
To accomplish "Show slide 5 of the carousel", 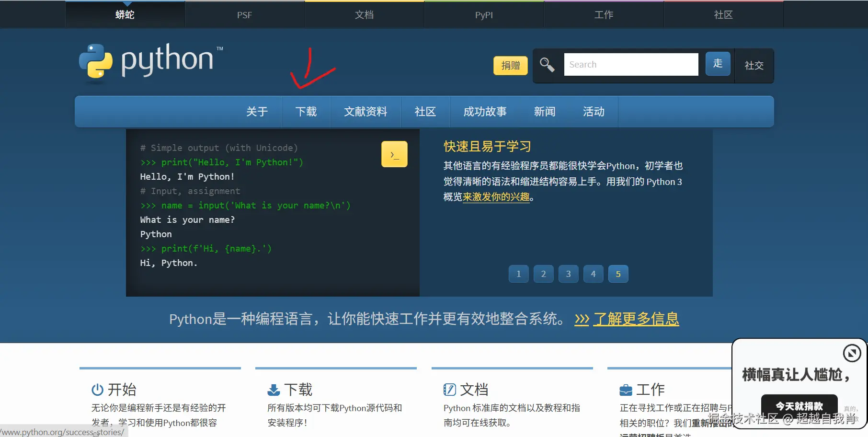I will coord(618,274).
